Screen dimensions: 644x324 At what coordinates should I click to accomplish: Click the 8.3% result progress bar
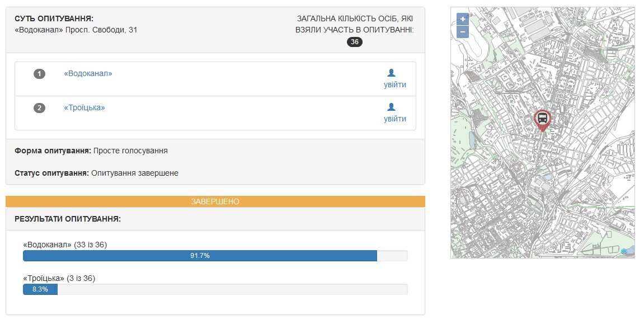pyautogui.click(x=40, y=289)
